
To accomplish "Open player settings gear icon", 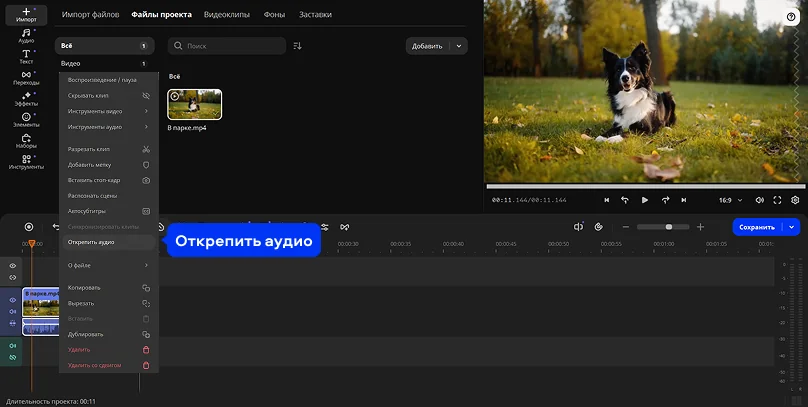I will tap(795, 200).
